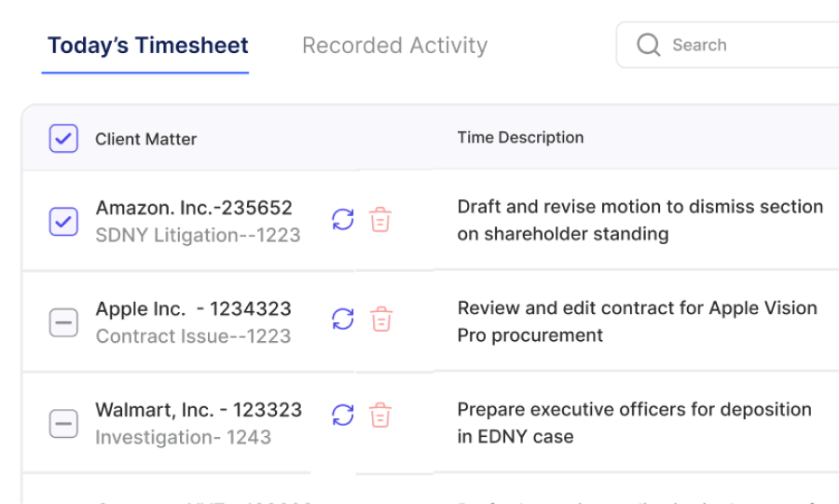The image size is (839, 504).
Task: Click into the Search input field
Action: 746,45
